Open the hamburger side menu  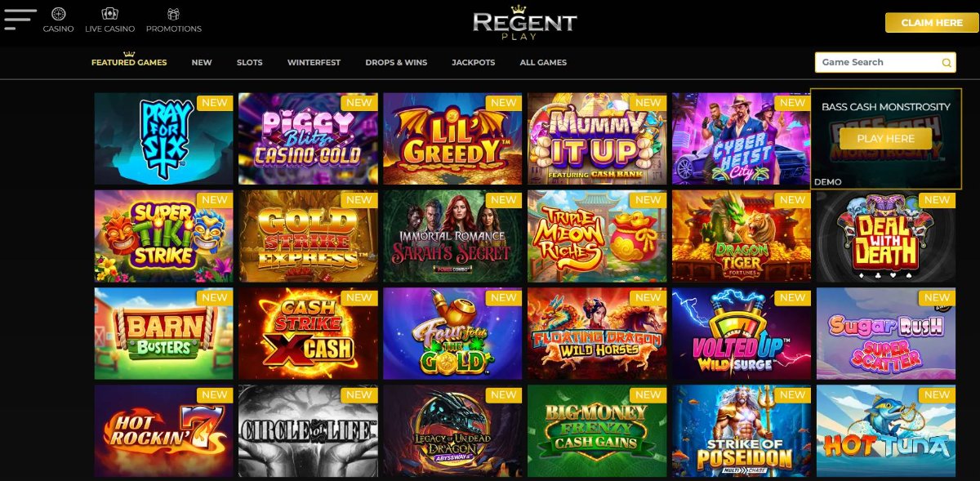(20, 20)
